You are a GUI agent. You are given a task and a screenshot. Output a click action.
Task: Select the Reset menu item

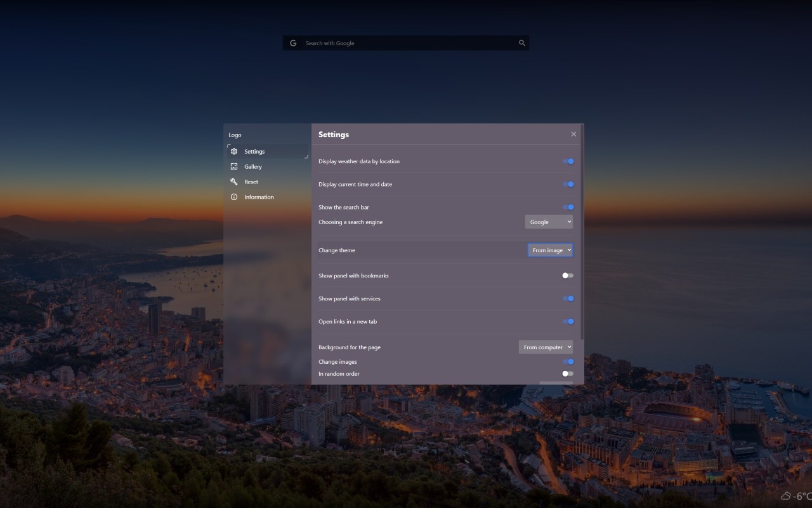[x=267, y=182]
